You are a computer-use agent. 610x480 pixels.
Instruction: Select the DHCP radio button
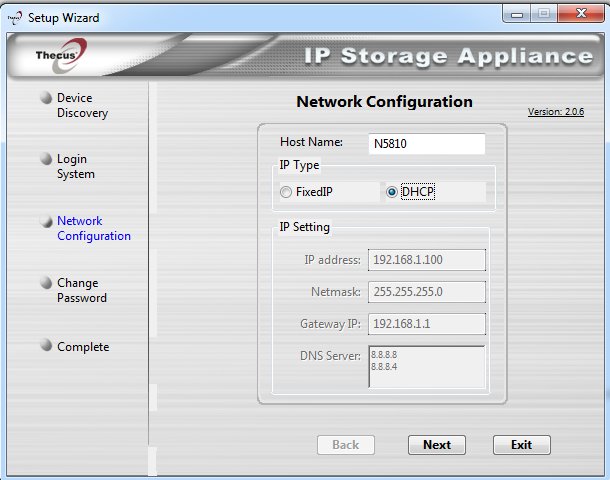click(x=392, y=192)
